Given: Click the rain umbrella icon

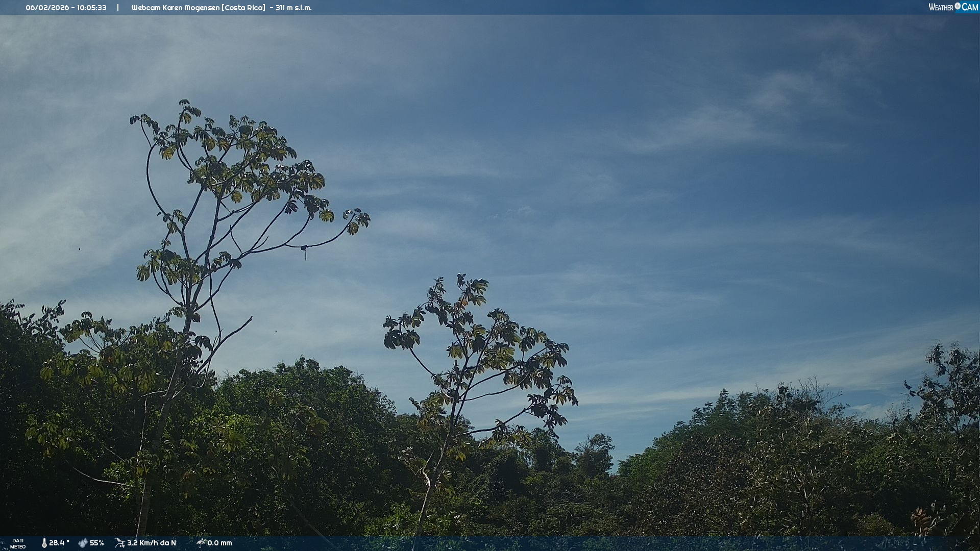Looking at the screenshot, I should 201,543.
